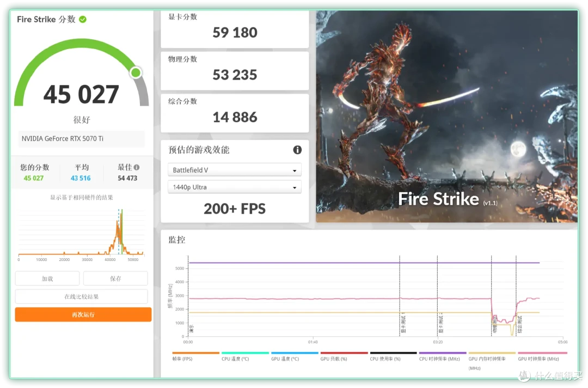
Task: Click the 01:40 time label on monitoring chart
Action: point(313,342)
